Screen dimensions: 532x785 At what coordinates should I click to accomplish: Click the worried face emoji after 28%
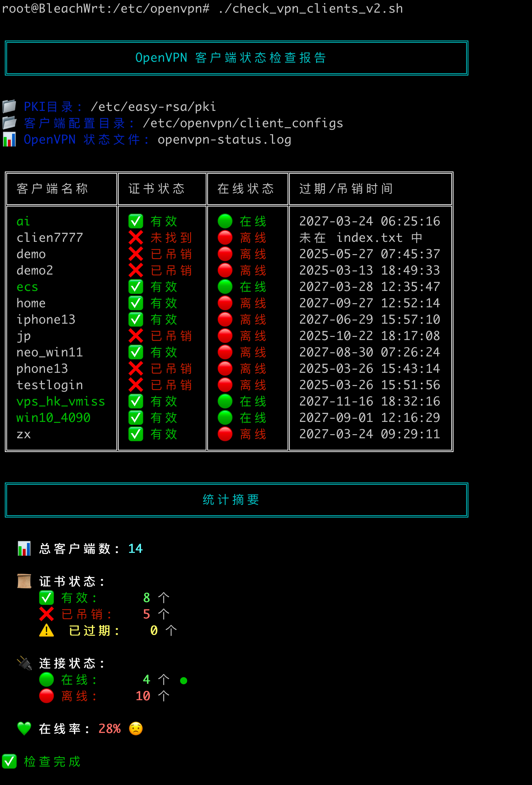tap(136, 728)
